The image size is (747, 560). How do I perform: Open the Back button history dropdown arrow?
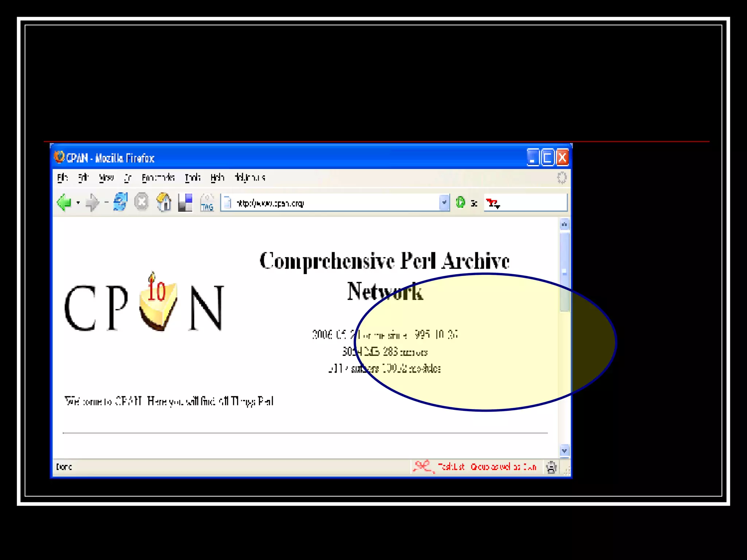pos(78,202)
